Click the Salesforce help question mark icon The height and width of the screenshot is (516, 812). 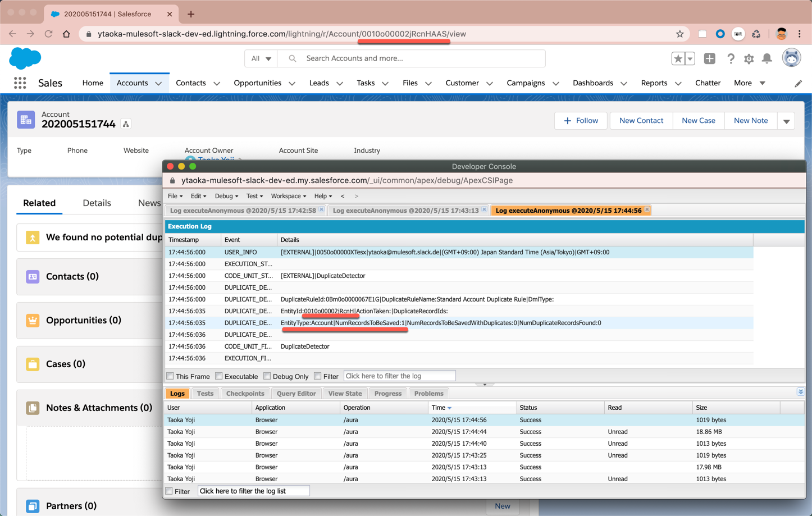pyautogui.click(x=730, y=58)
